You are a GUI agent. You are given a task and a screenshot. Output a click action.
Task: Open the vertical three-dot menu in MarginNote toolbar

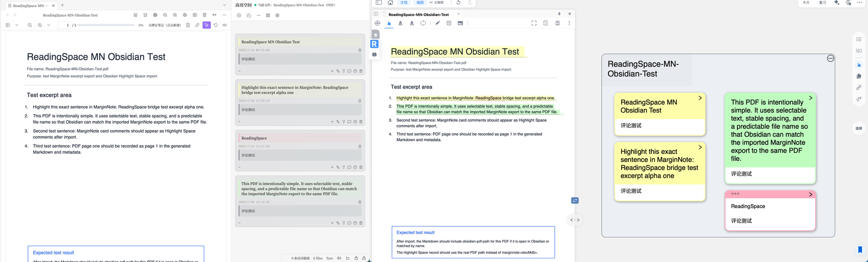[x=569, y=23]
